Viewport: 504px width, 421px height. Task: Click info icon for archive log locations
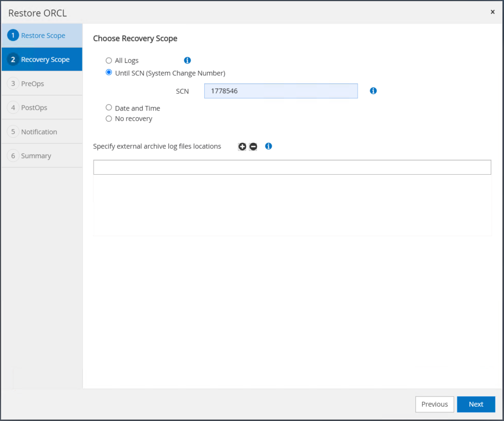(x=269, y=146)
